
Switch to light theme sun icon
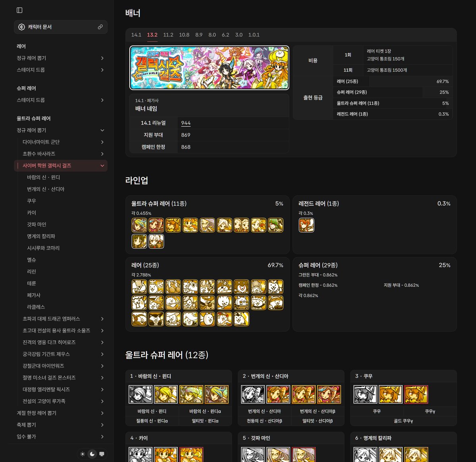point(83,454)
